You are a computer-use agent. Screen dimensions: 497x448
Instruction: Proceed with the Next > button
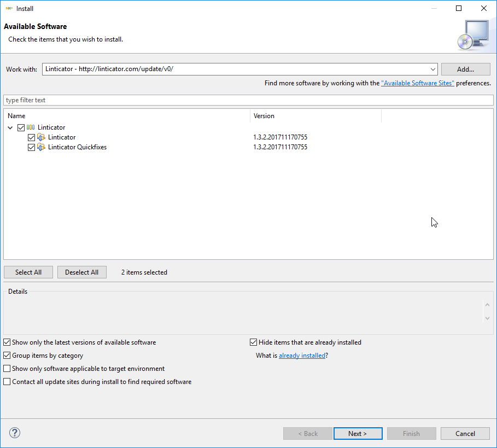(x=358, y=433)
